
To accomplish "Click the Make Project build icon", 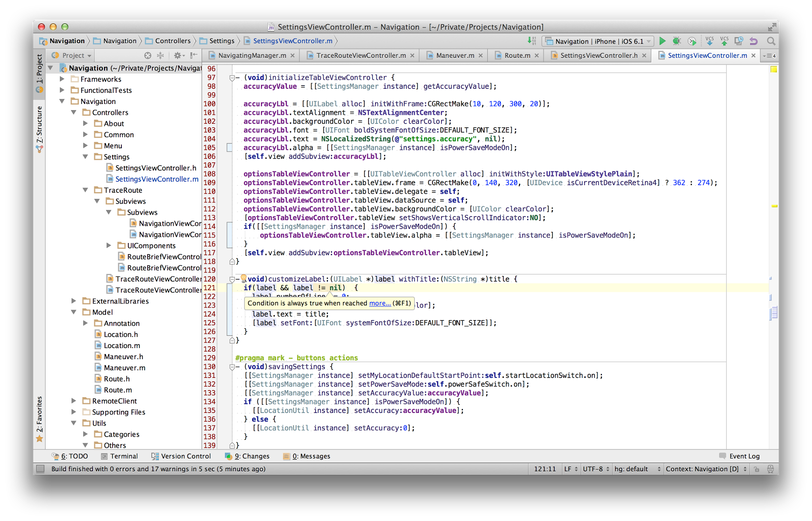I will (x=531, y=41).
